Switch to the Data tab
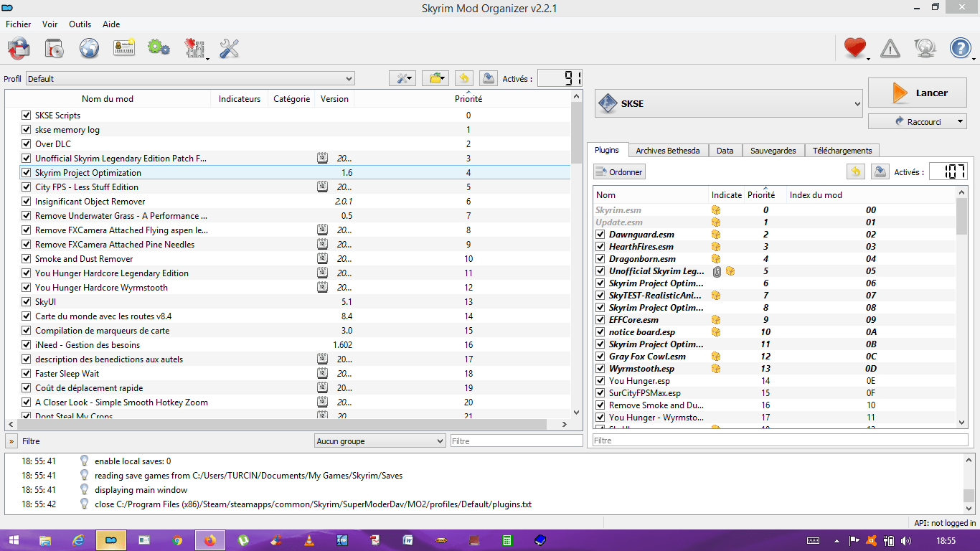The image size is (980, 551). pos(725,151)
